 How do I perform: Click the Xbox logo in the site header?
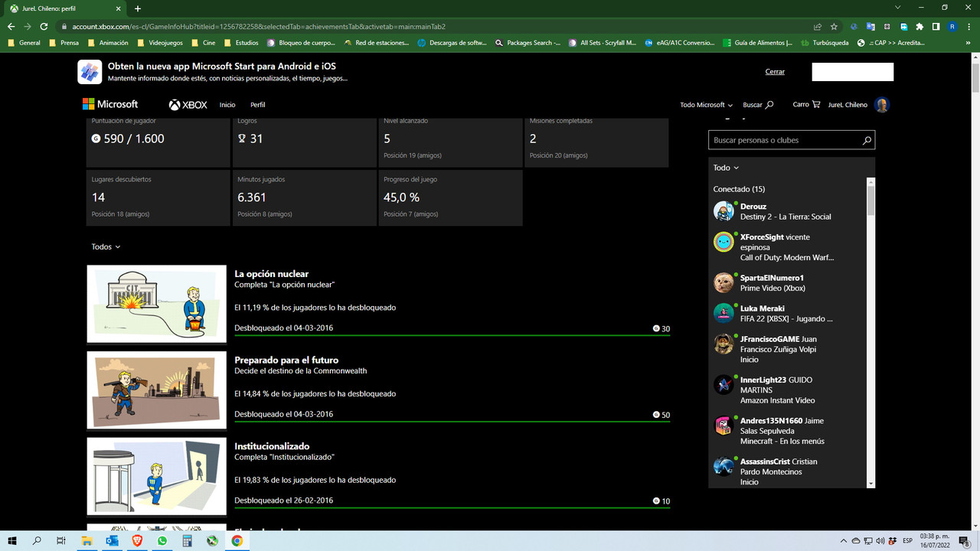[188, 105]
